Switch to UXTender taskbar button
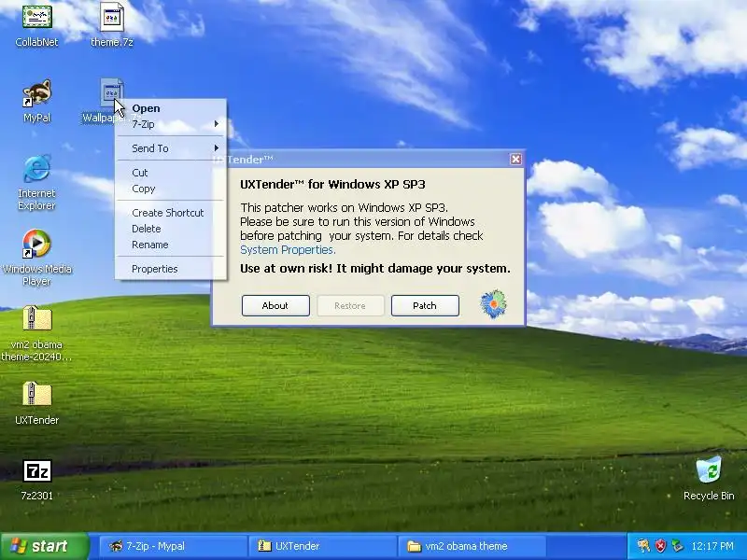747x560 pixels. click(x=322, y=546)
